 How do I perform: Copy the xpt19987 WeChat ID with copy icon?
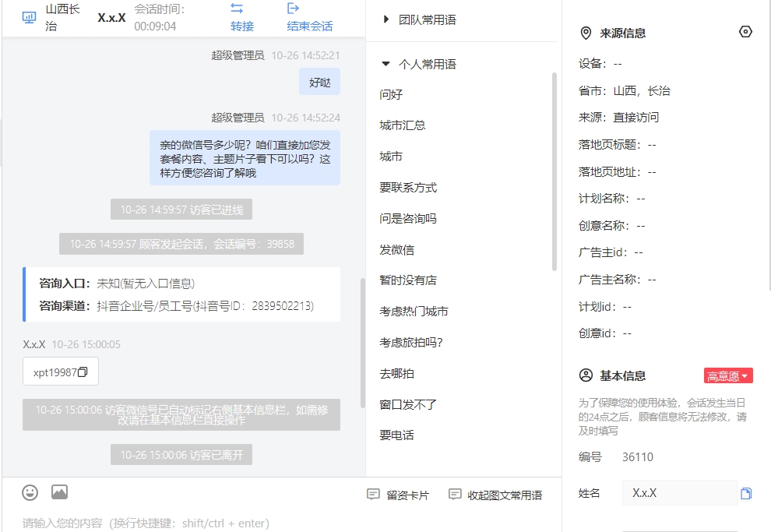tap(83, 372)
